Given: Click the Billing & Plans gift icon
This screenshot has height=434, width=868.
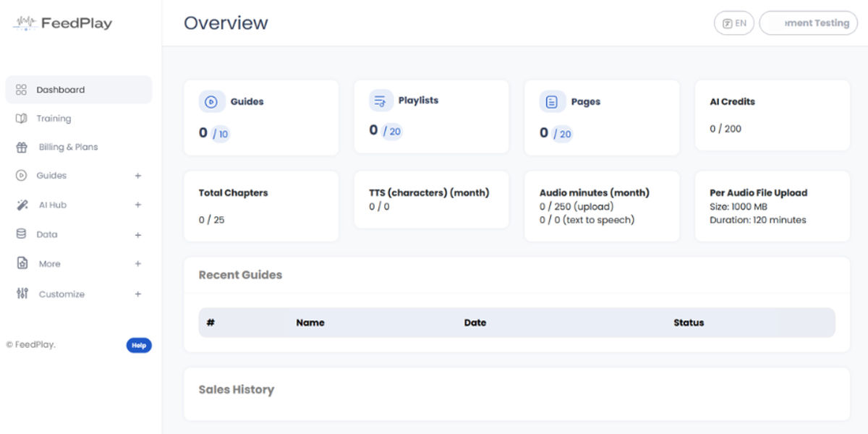Looking at the screenshot, I should pos(22,148).
